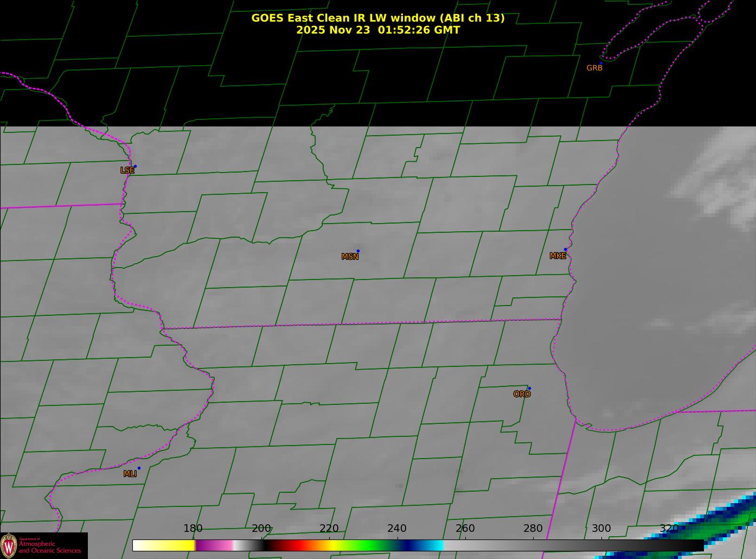Click the 180 colorbar scale label
This screenshot has width=756, height=559.
pyautogui.click(x=193, y=529)
